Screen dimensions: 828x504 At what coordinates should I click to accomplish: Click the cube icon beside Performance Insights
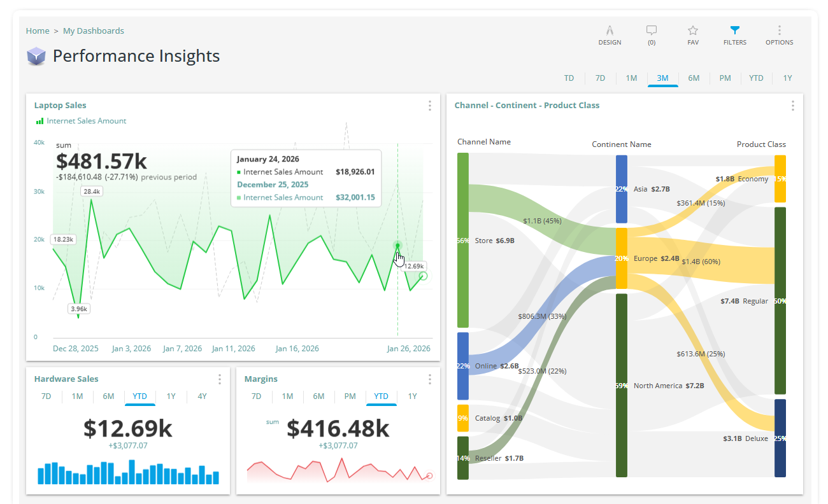coord(36,56)
